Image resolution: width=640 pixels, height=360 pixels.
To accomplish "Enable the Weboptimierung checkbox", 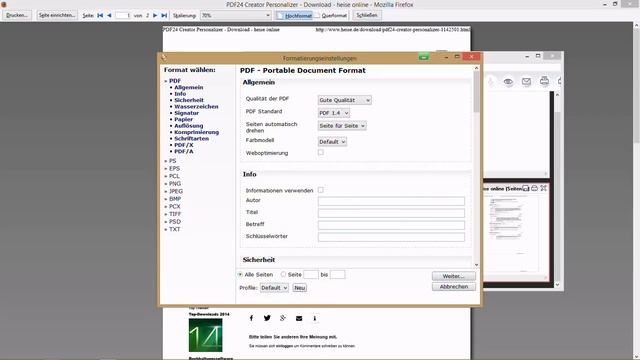I will pos(321,152).
